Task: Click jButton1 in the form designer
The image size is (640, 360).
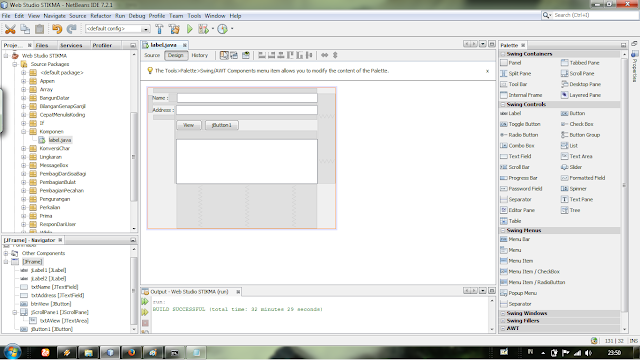Action: [222, 125]
